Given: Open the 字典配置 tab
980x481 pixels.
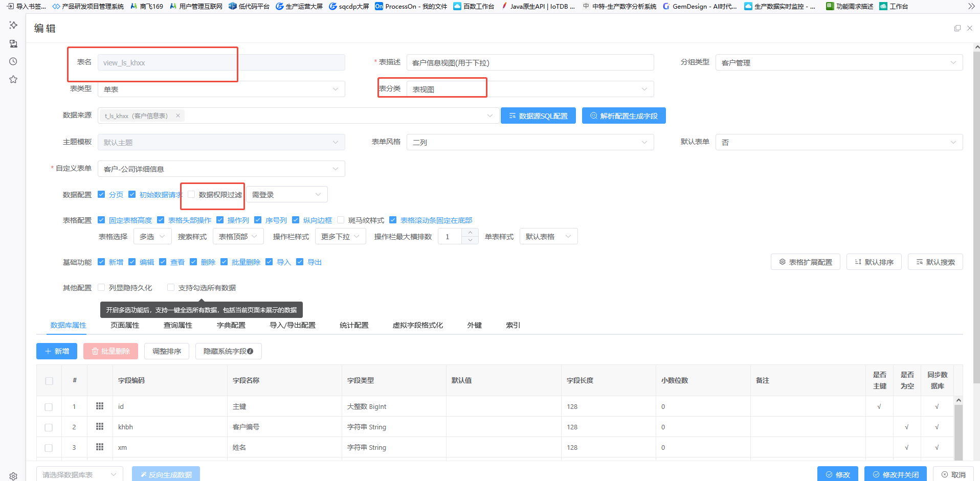Looking at the screenshot, I should [231, 325].
